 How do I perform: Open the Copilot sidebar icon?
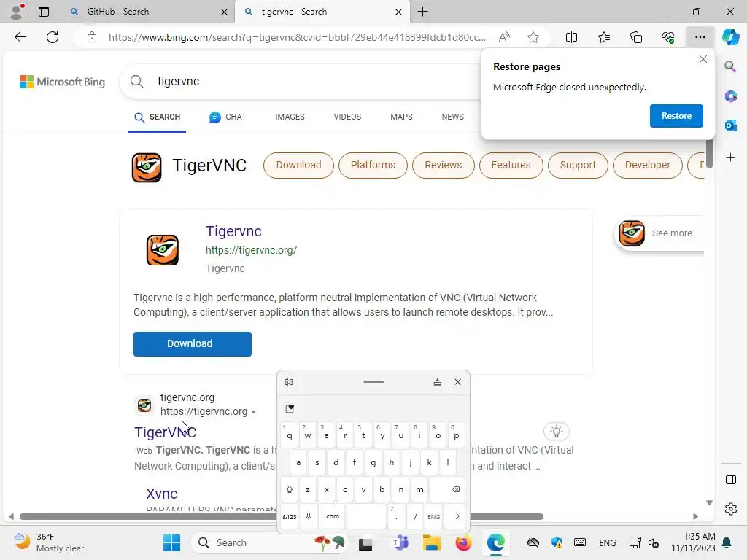pos(730,37)
